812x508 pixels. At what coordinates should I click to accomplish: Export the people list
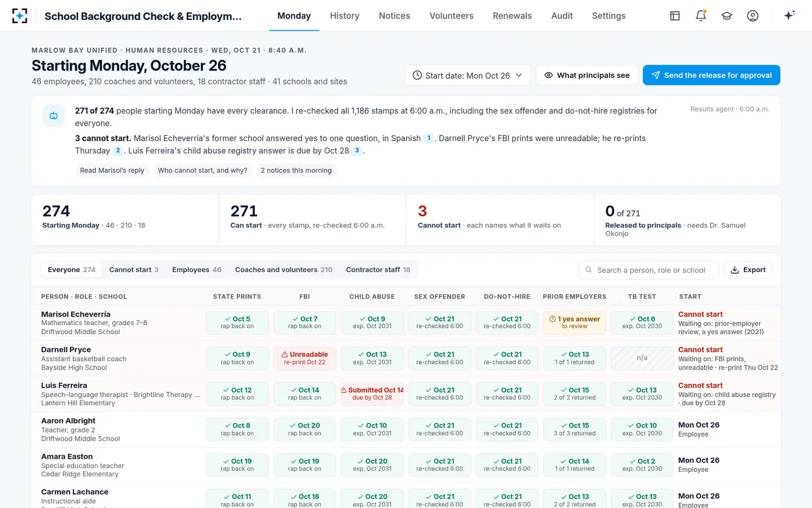(x=748, y=270)
